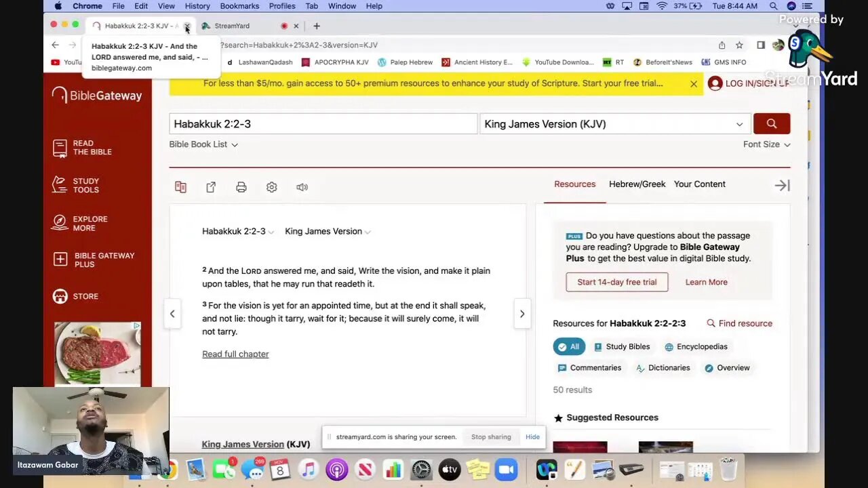Expand King James Version passage selector
This screenshot has height=488, width=868.
click(328, 231)
